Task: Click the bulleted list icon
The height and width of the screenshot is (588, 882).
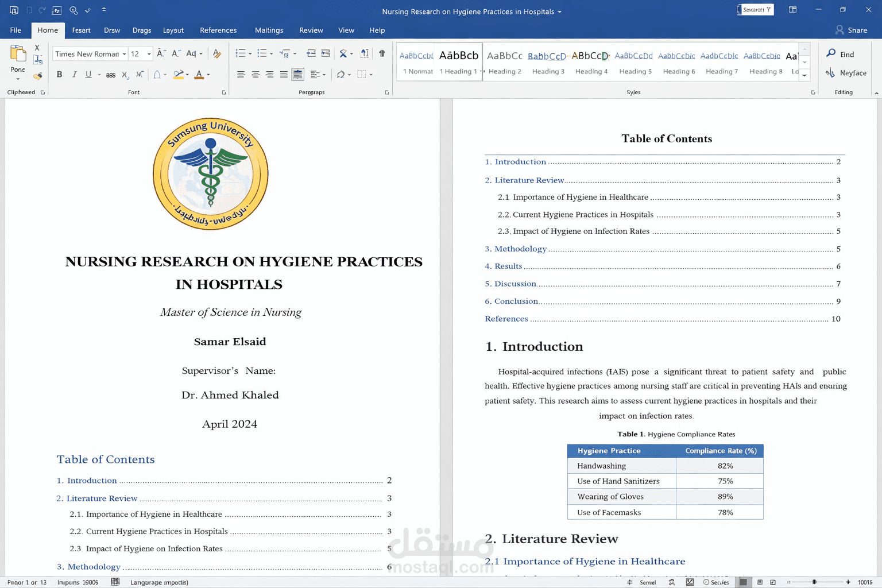Action: click(241, 53)
